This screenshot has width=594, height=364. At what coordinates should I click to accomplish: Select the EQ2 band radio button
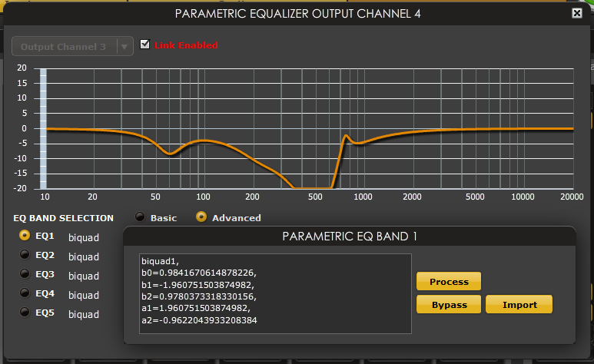pyautogui.click(x=25, y=254)
